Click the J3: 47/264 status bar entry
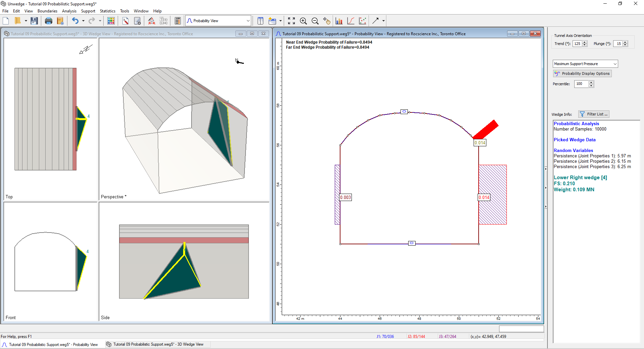 pyautogui.click(x=447, y=337)
